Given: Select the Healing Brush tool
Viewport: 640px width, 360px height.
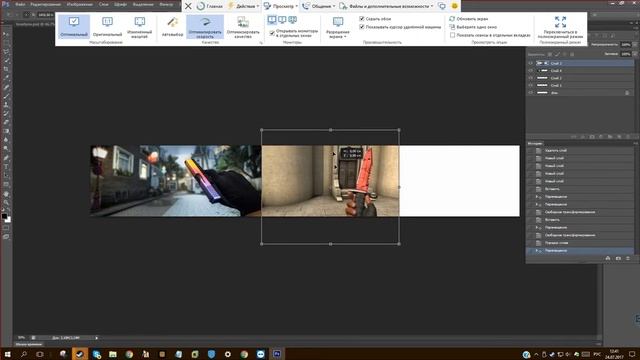Looking at the screenshot, I should click(x=6, y=87).
